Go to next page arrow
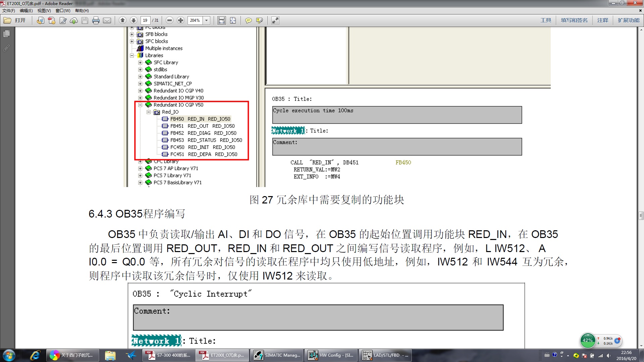Image resolution: width=644 pixels, height=362 pixels. tap(133, 20)
